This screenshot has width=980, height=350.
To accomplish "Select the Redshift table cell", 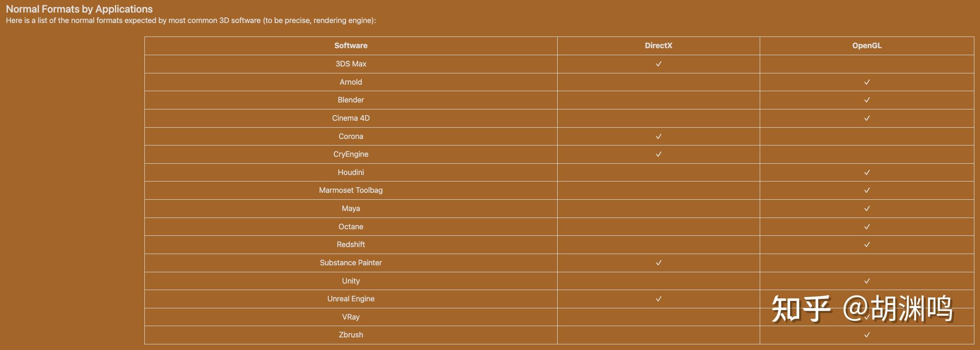I will pyautogui.click(x=351, y=244).
